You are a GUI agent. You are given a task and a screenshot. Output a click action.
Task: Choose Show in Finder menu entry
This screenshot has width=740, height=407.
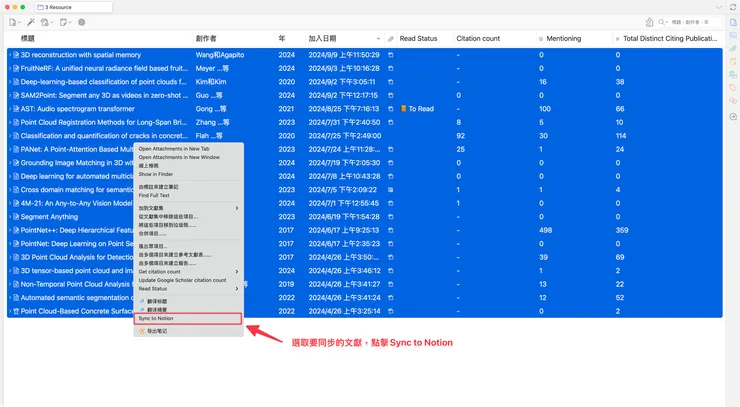click(188, 174)
